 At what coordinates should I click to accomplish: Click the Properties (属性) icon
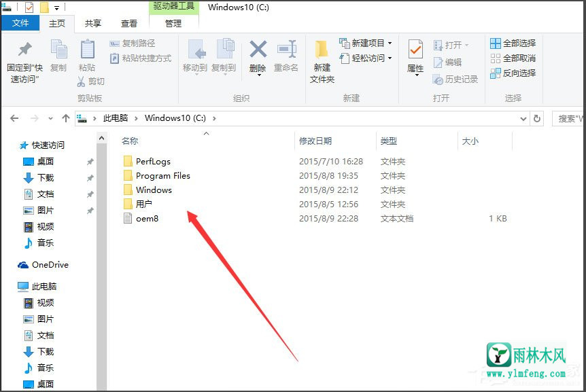(415, 49)
